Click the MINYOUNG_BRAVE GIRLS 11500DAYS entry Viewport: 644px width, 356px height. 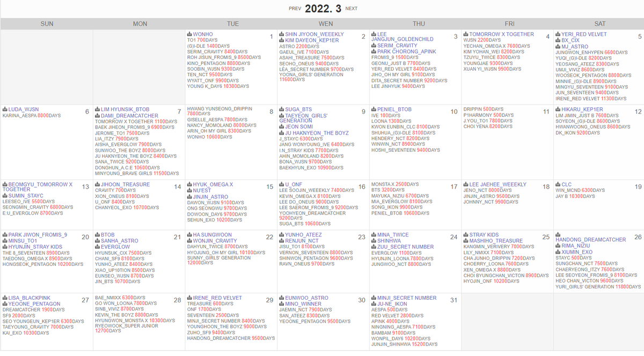click(137, 173)
